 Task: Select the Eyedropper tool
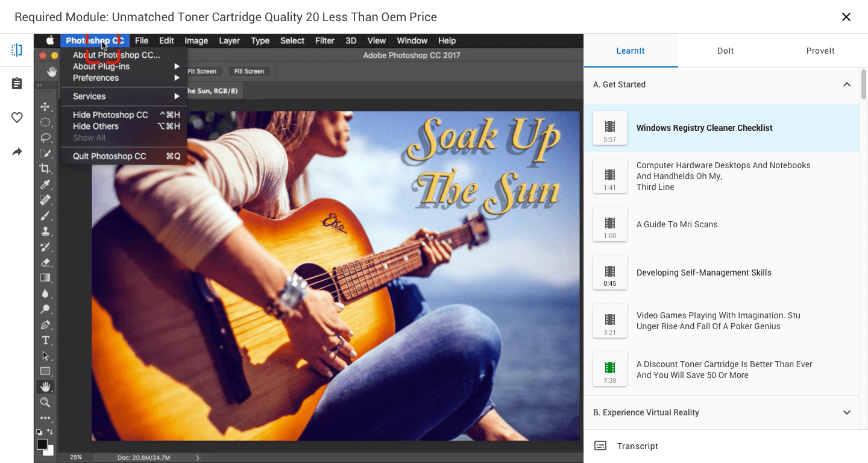(x=45, y=184)
